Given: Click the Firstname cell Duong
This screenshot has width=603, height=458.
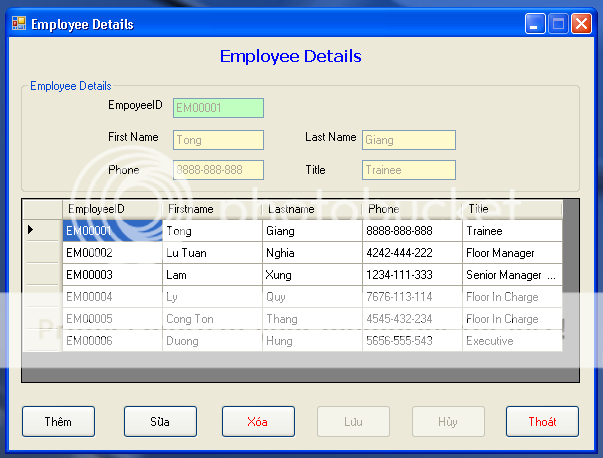Looking at the screenshot, I should click(x=212, y=340).
